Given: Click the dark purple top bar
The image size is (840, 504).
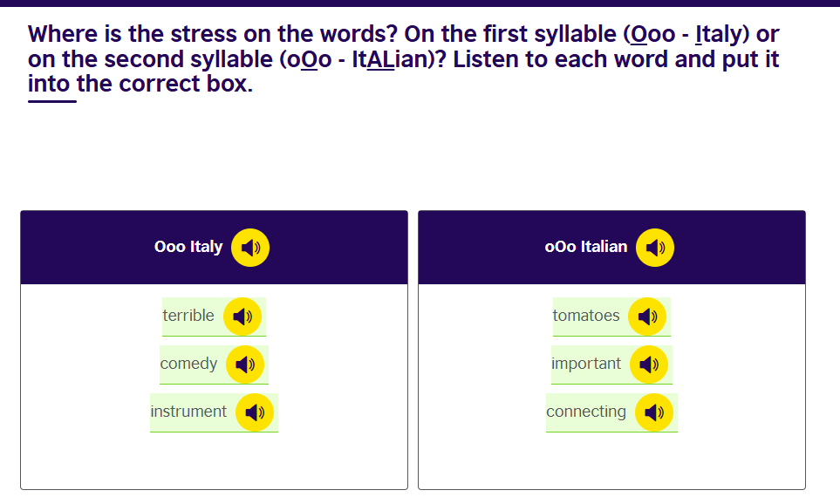Looking at the screenshot, I should point(420,3).
